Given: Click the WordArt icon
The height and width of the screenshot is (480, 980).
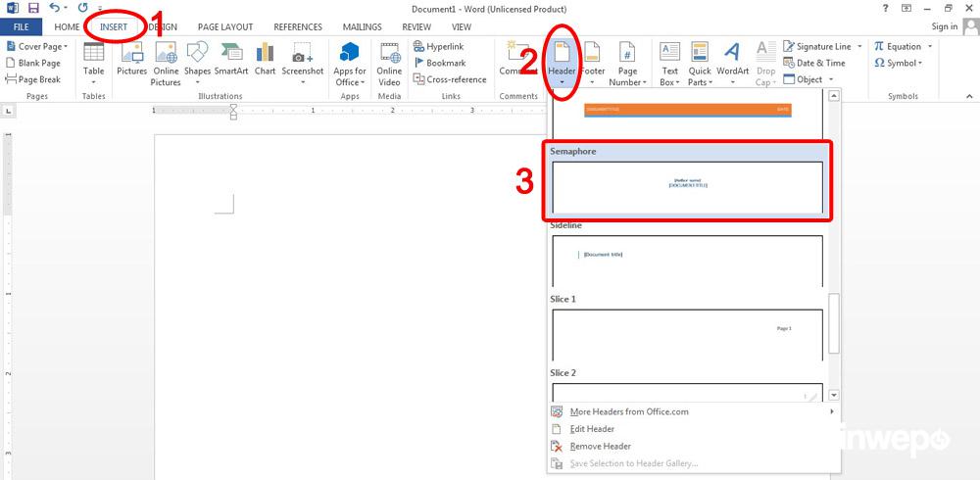Looking at the screenshot, I should click(x=732, y=61).
